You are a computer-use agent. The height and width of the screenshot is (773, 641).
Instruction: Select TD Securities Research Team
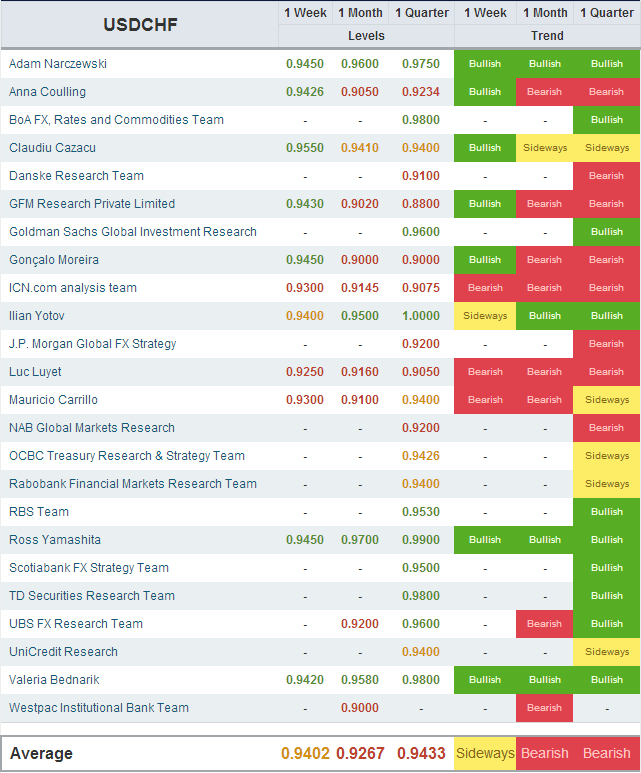[x=92, y=596]
